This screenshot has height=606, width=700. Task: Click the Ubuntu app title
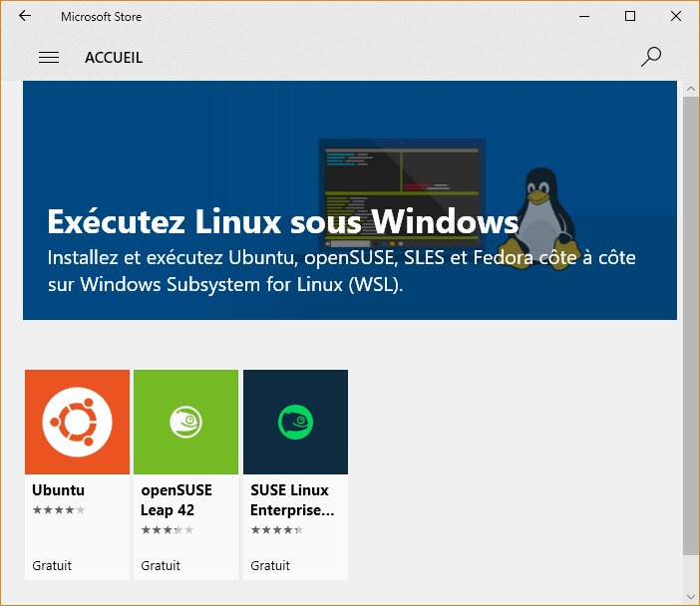click(x=59, y=490)
